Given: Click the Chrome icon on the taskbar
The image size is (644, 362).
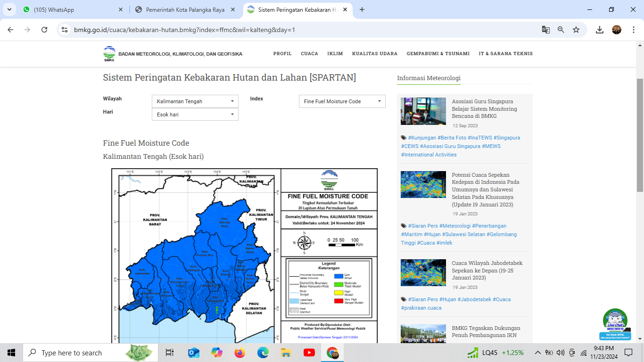Looking at the screenshot, I should point(333,353).
